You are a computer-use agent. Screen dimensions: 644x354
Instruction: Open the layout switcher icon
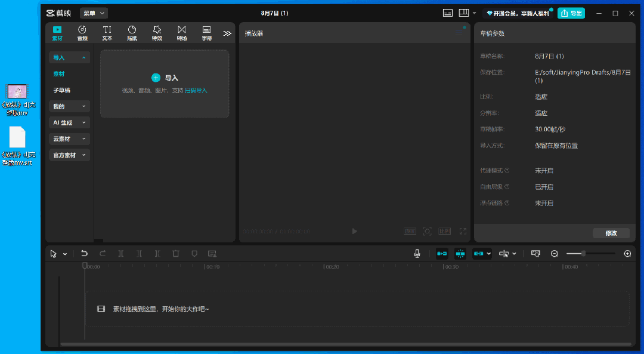coord(464,13)
